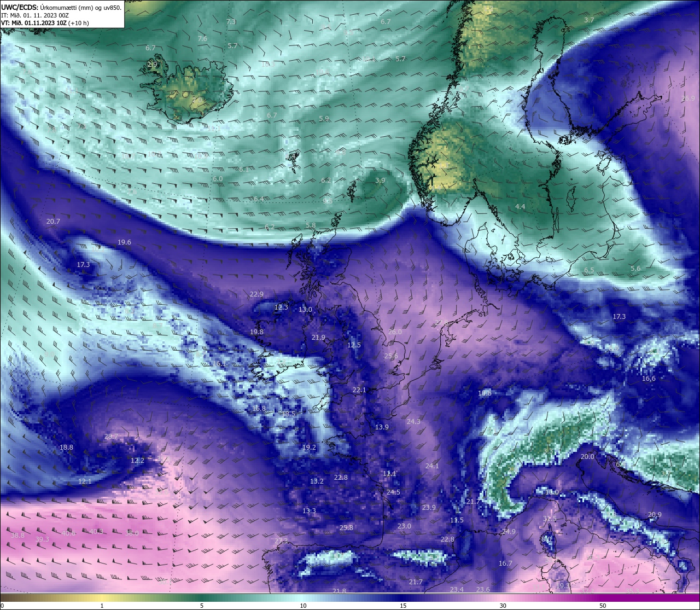Click the 19.8 map value
700x610 pixels.
[x=256, y=332]
